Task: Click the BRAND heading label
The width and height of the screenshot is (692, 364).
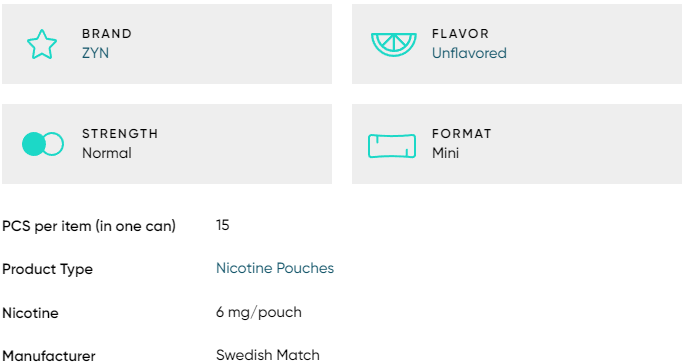Action: (x=107, y=34)
